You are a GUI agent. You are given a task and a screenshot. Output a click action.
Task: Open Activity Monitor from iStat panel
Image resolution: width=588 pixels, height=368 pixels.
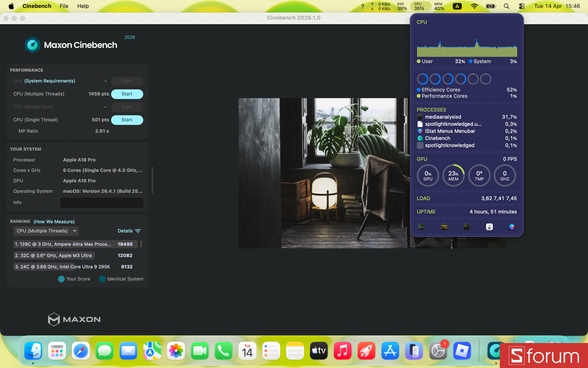421,227
